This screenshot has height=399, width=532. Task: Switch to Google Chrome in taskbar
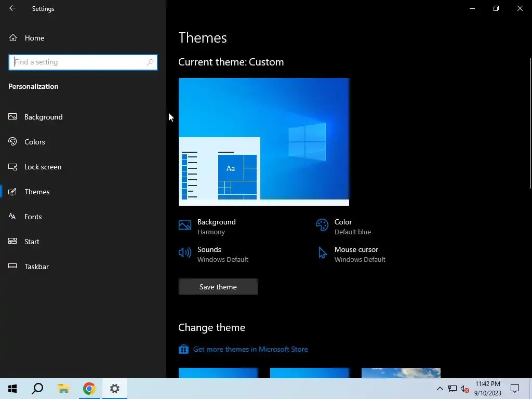pos(89,389)
